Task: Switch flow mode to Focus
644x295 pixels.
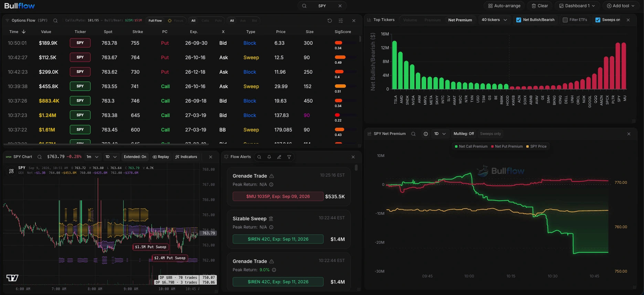Action: pyautogui.click(x=176, y=21)
